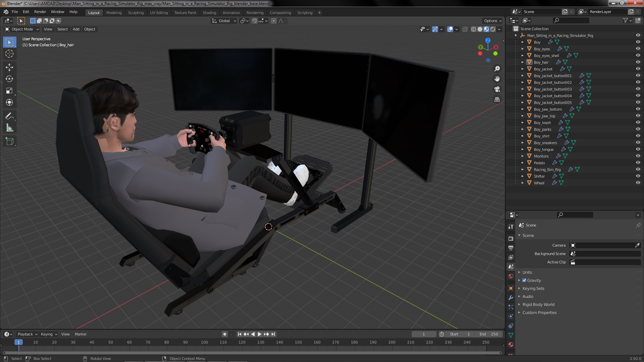Screen dimensions: 644x362
Task: Activate the Annotate tool
Action: 9,116
